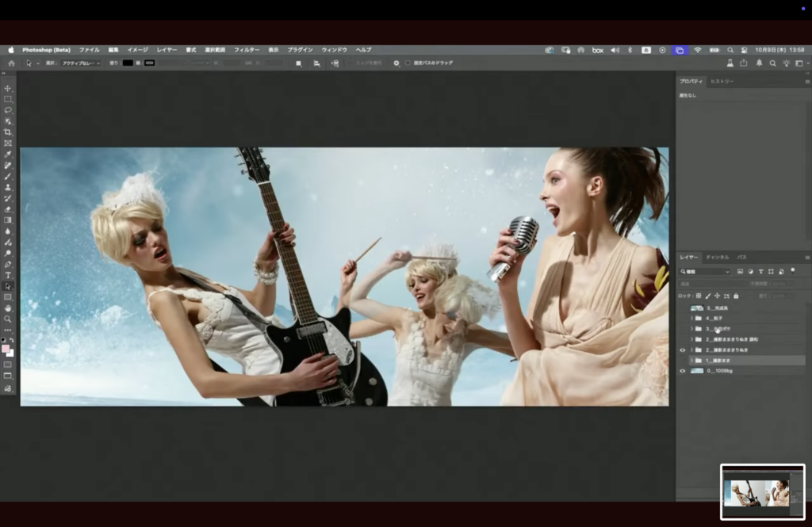
Task: Select the Eraser tool
Action: click(8, 209)
